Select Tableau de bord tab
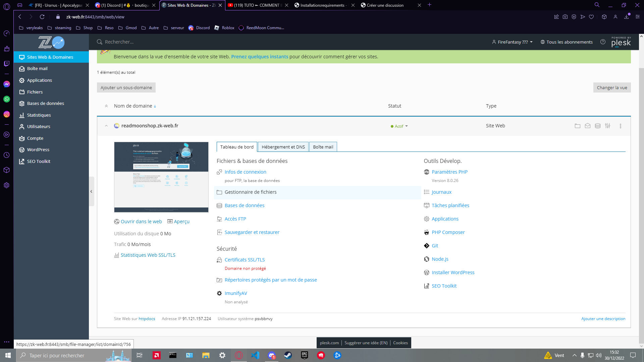644x362 pixels. tap(237, 147)
